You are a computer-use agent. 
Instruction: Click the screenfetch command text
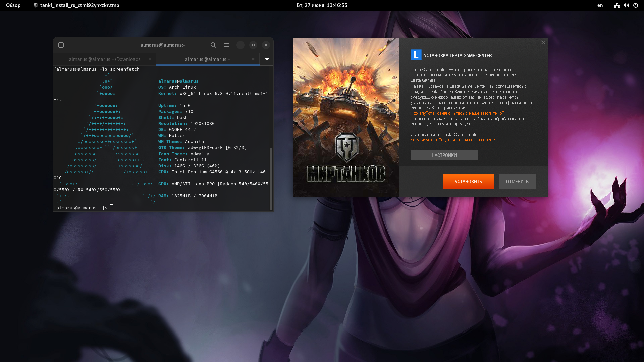125,69
